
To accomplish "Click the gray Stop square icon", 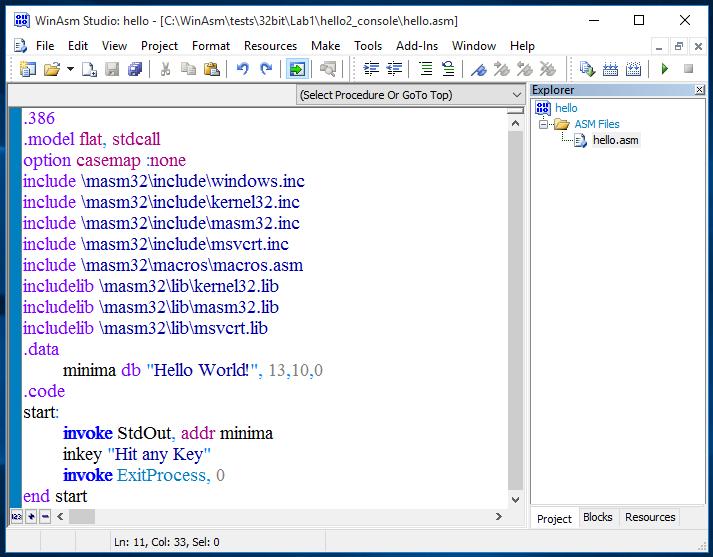I will click(x=688, y=69).
